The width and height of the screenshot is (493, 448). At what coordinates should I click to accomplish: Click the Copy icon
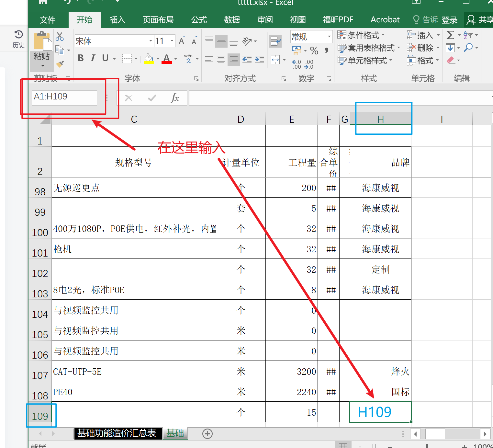click(60, 50)
